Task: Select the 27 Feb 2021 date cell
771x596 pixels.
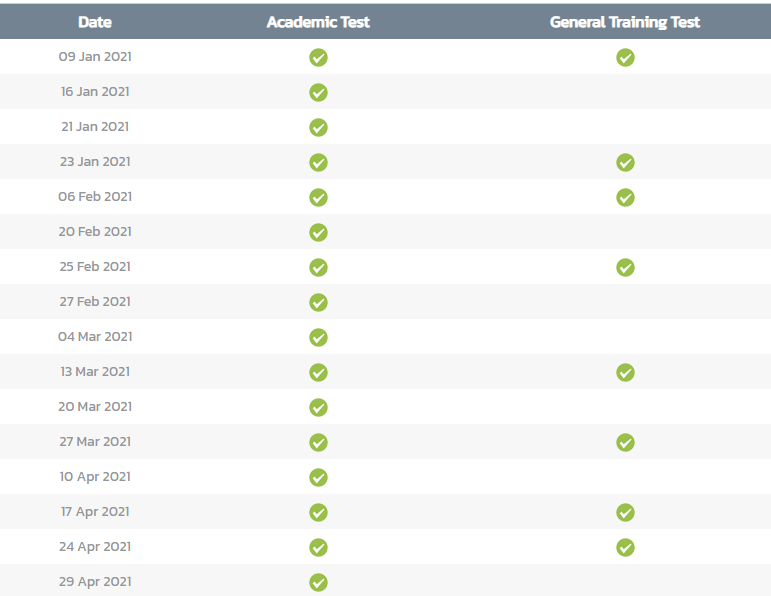Action: point(95,301)
